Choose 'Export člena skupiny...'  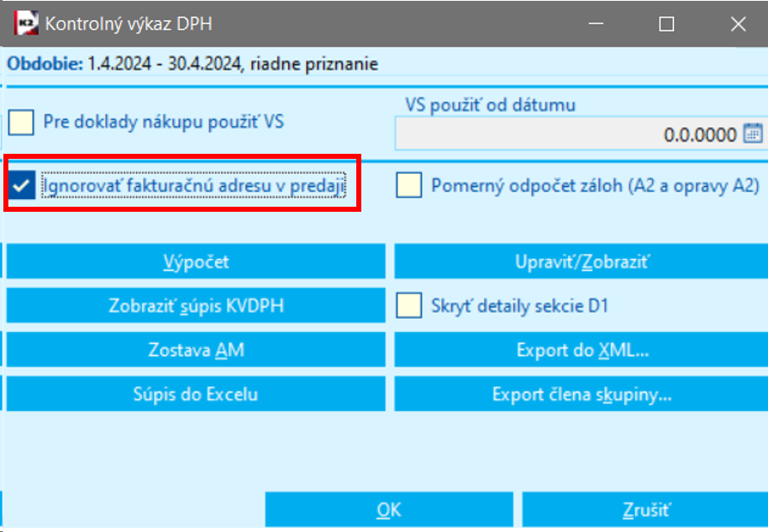(581, 394)
